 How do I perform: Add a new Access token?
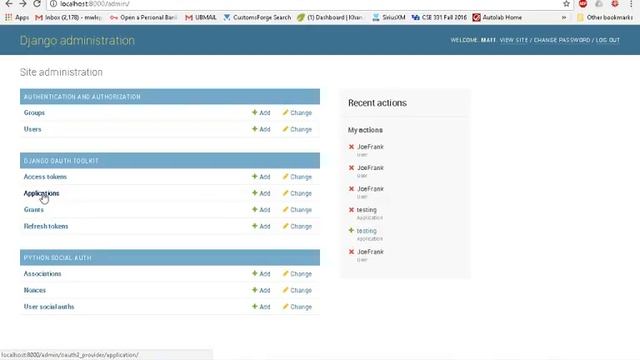tap(261, 177)
